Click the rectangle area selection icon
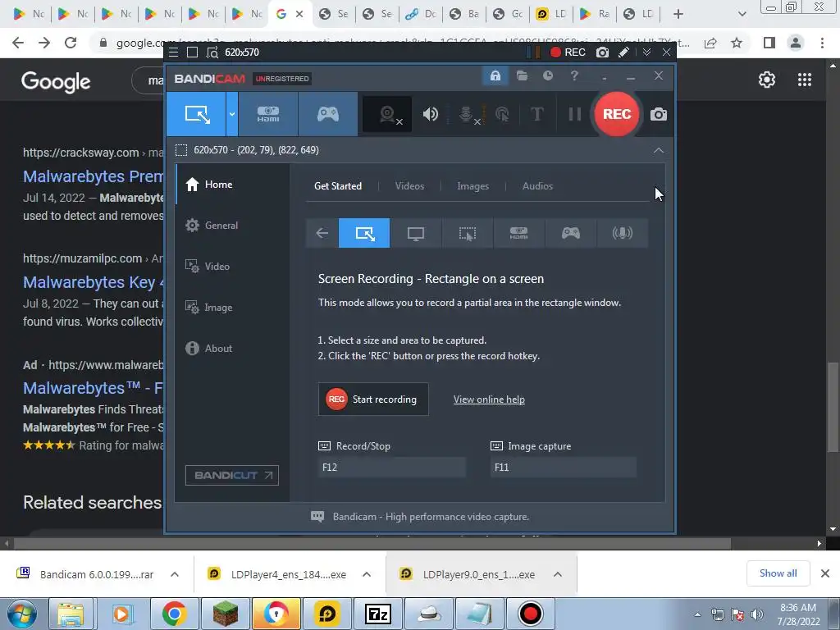The height and width of the screenshot is (630, 840). coord(181,150)
